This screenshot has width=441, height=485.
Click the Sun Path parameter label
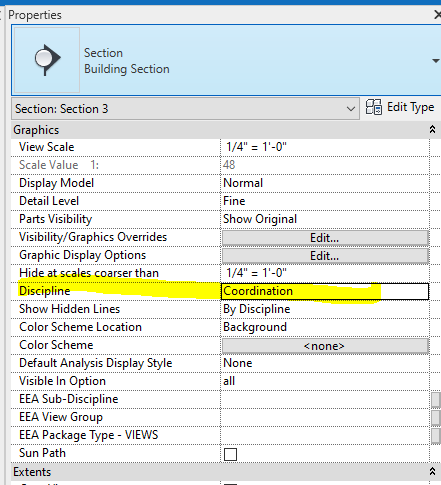[42, 453]
